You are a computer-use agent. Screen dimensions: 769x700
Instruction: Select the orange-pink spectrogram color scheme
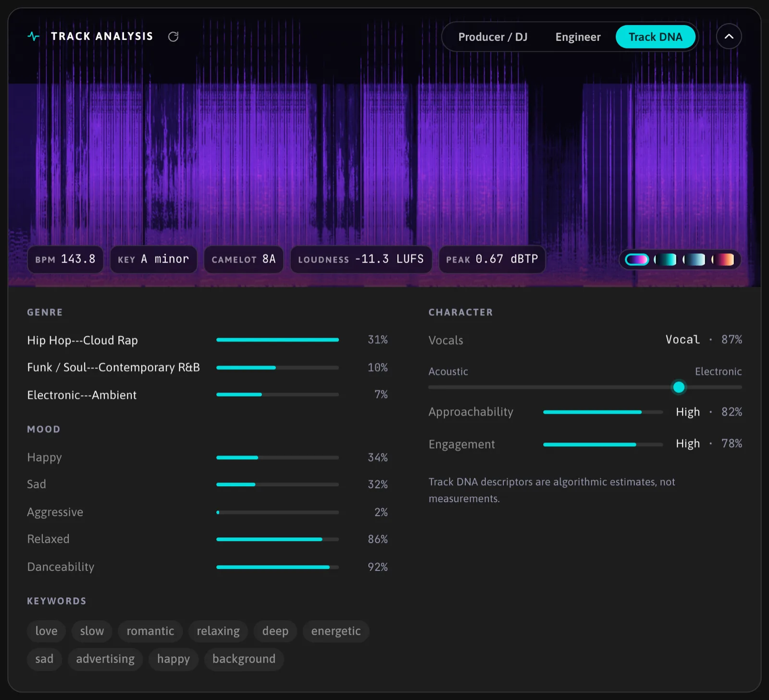tap(723, 259)
